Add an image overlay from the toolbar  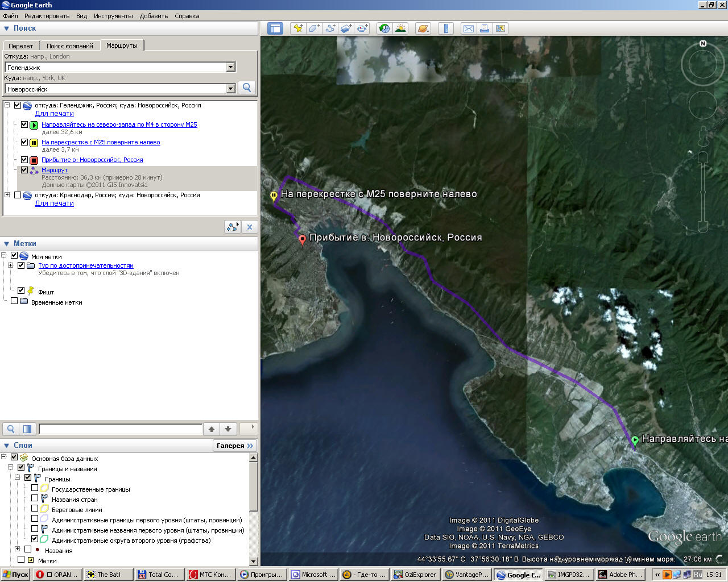pyautogui.click(x=346, y=28)
